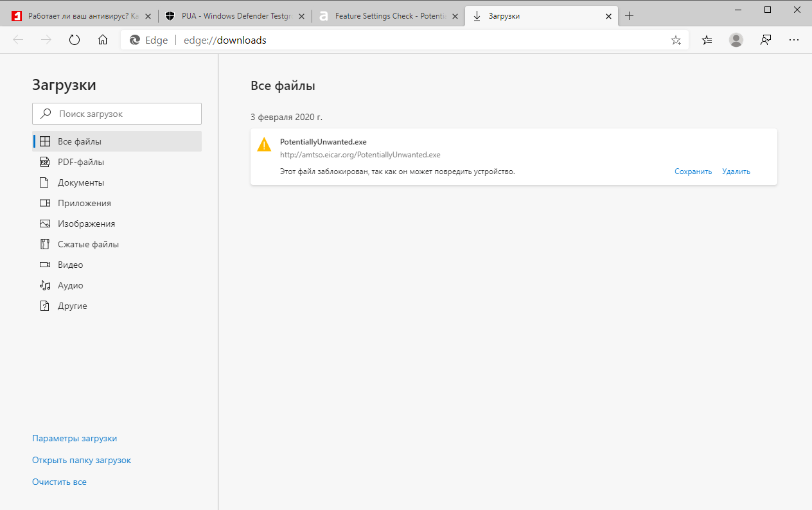
Task: Click the feedback icon in toolbar
Action: [765, 40]
